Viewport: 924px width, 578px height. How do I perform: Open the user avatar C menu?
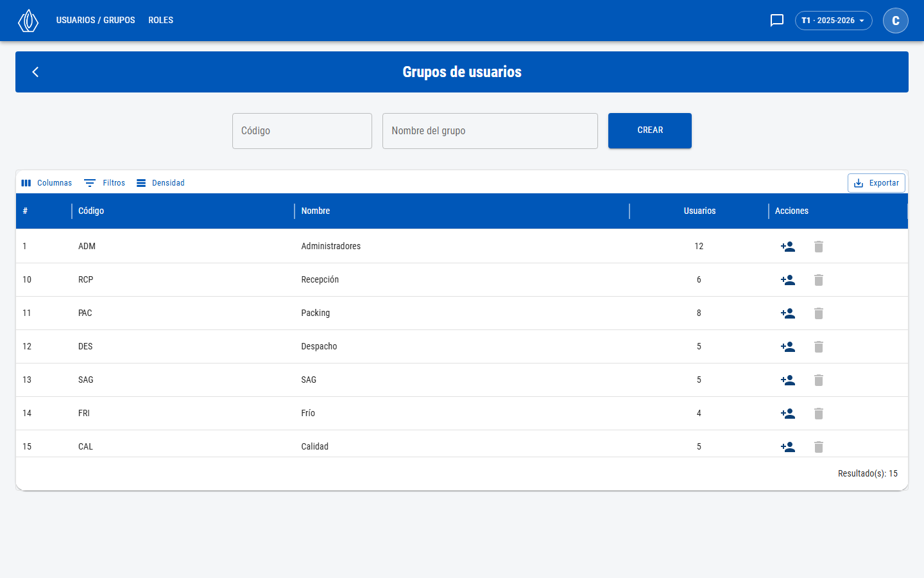[x=896, y=21]
